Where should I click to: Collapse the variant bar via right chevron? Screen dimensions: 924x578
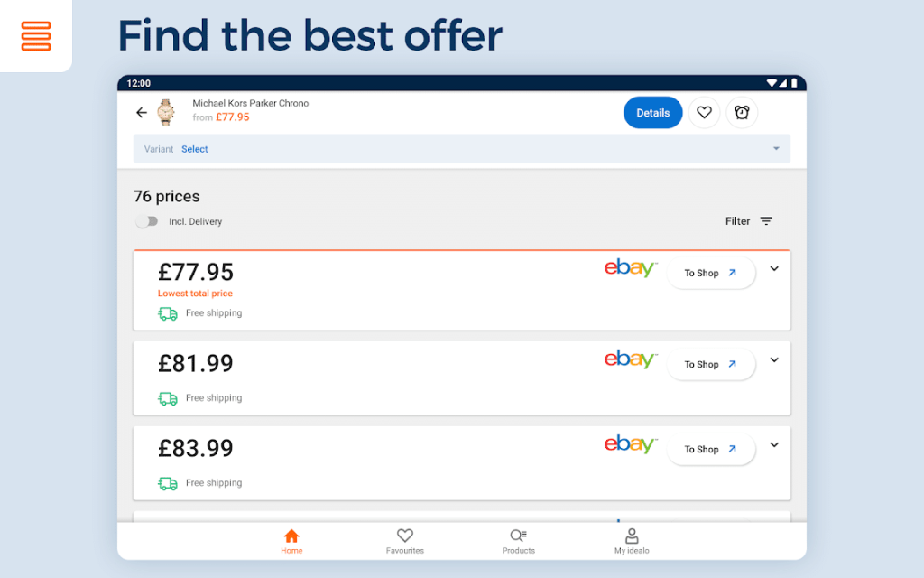point(775,148)
